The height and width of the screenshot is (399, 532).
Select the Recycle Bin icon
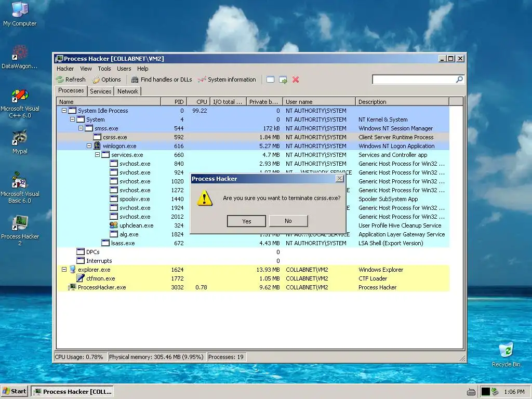coord(506,354)
